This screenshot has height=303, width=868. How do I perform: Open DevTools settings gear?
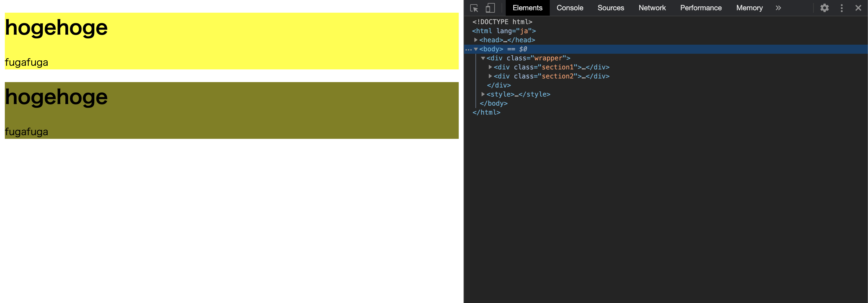point(824,8)
